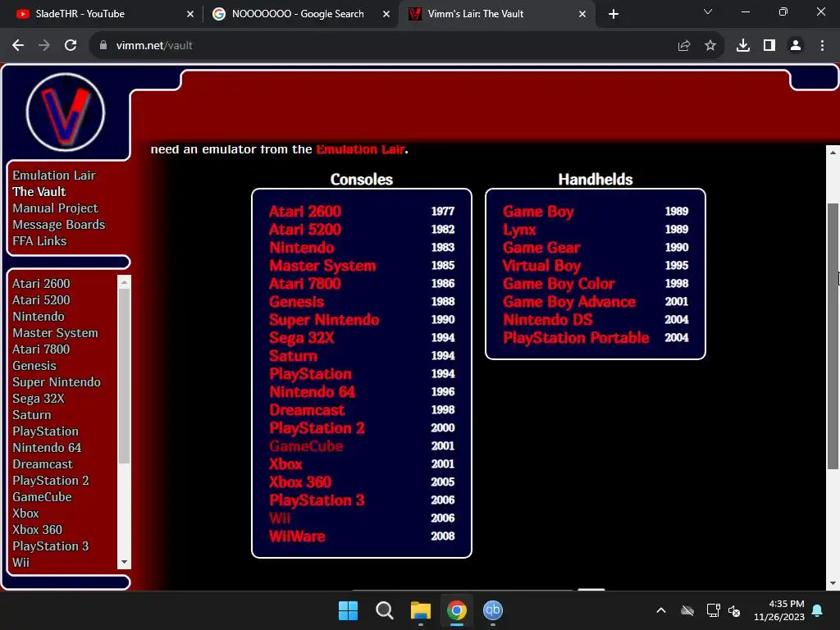Open Lynx handheld link

(519, 230)
